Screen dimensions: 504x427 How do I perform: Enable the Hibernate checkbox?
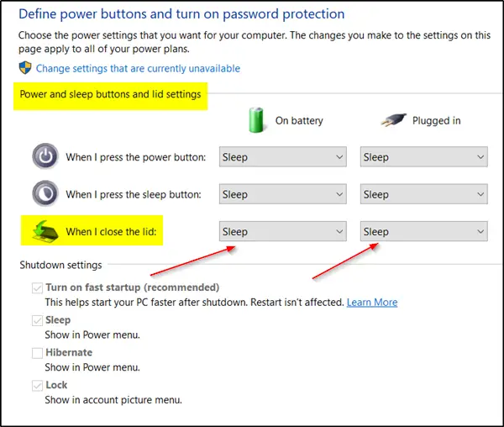[x=37, y=353]
